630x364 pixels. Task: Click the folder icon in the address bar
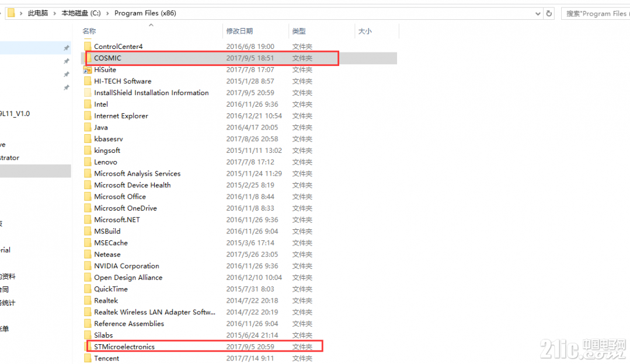[x=11, y=13]
